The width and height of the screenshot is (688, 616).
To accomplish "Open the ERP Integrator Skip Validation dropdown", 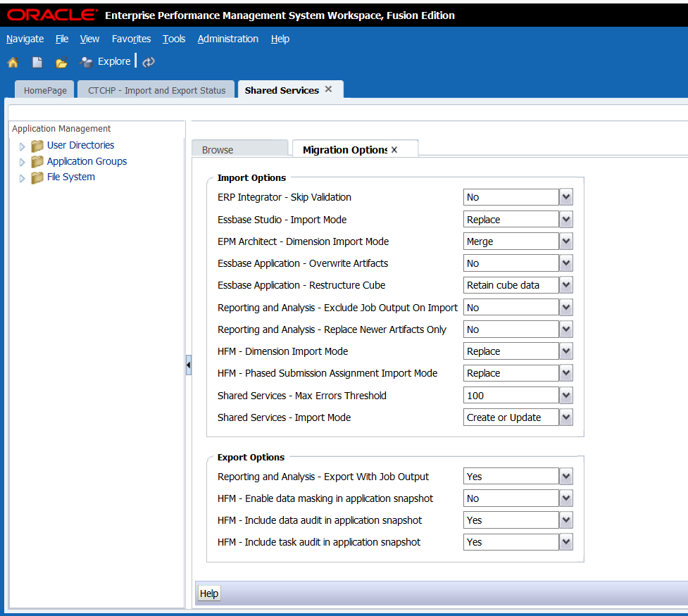I will tap(565, 197).
